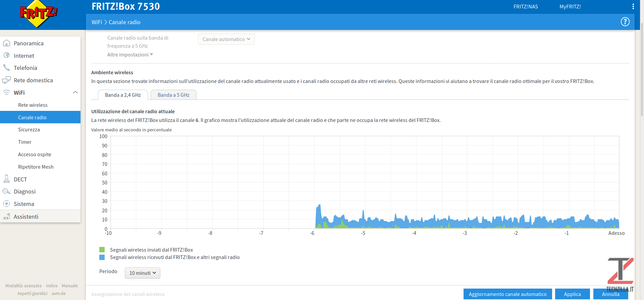Click the Telefonia phone icon

[x=6, y=68]
